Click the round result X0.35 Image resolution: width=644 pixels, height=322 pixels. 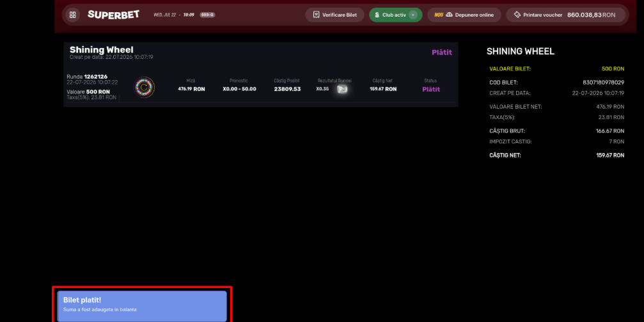(322, 89)
